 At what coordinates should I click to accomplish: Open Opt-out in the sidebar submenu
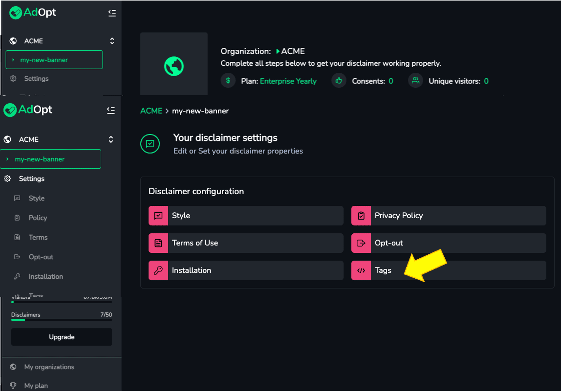coord(41,257)
